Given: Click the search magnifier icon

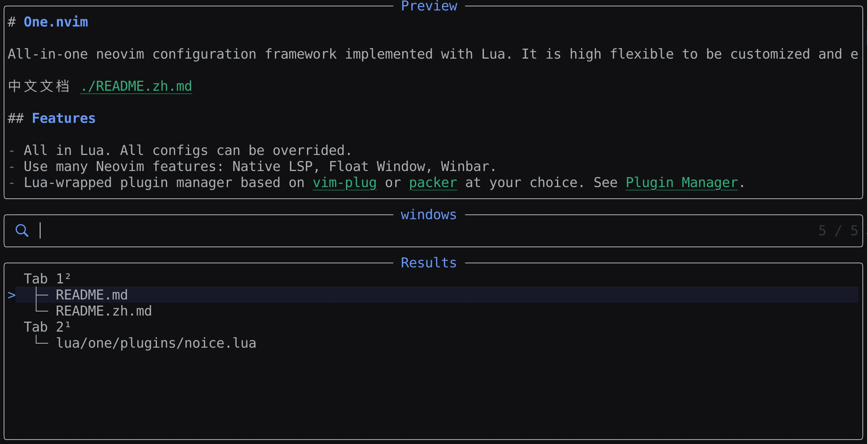Looking at the screenshot, I should point(22,230).
